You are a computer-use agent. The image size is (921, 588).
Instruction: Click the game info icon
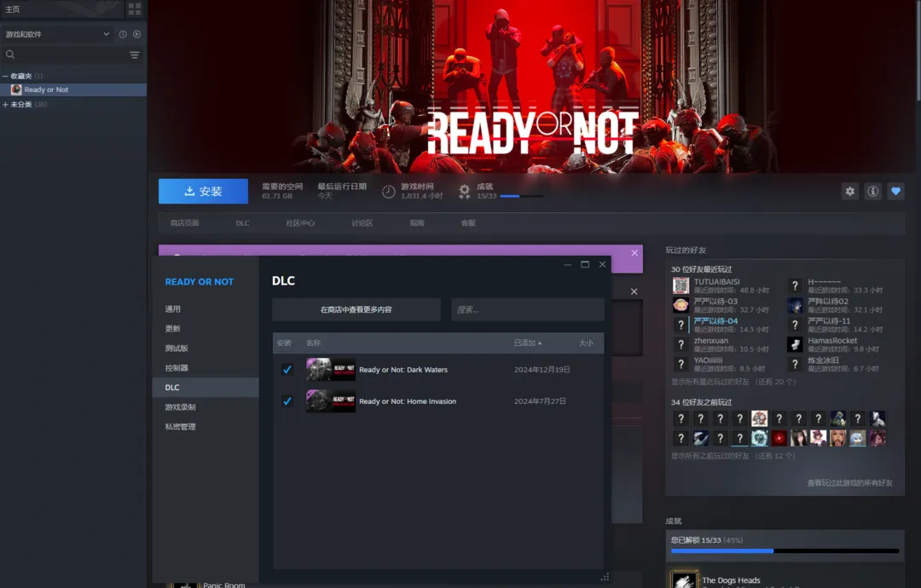(x=872, y=192)
